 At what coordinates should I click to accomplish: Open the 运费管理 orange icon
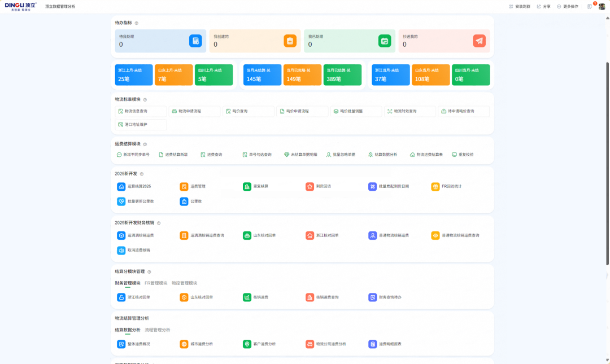click(184, 186)
